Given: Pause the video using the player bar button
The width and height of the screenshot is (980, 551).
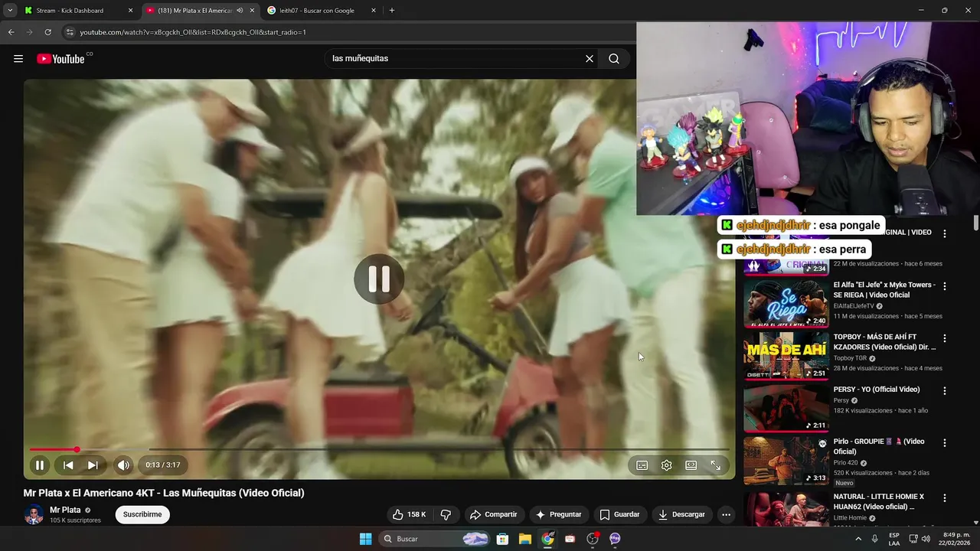Looking at the screenshot, I should pyautogui.click(x=40, y=465).
